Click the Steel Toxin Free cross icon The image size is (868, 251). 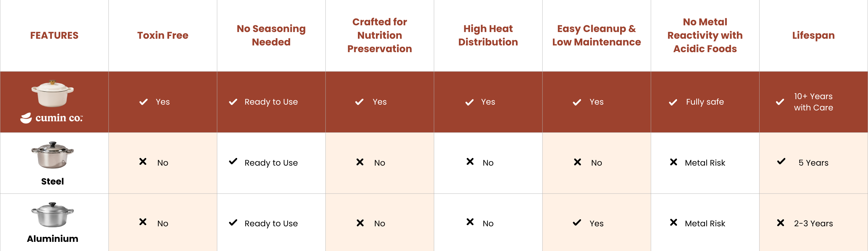(x=143, y=162)
